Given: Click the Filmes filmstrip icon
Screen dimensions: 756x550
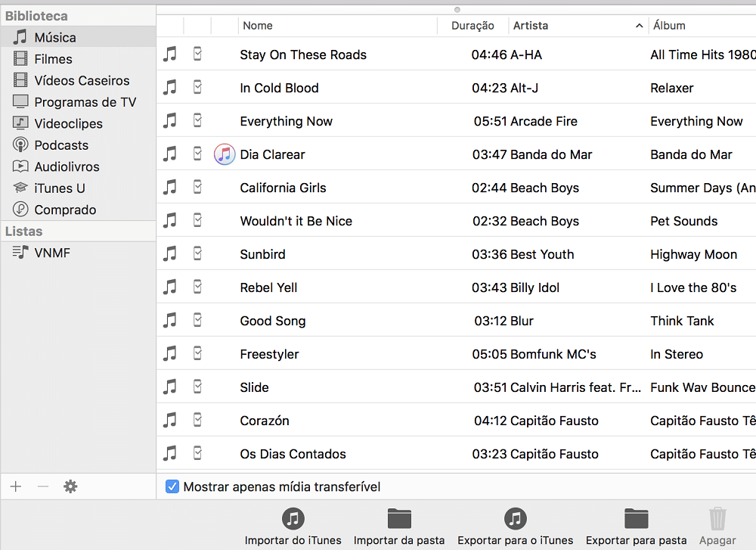Looking at the screenshot, I should tap(20, 58).
